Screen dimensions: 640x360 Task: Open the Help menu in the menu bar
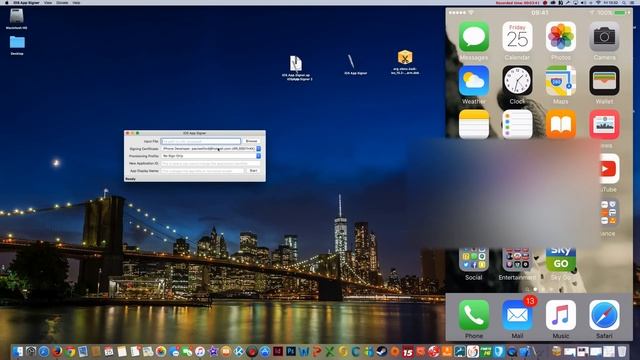76,2
